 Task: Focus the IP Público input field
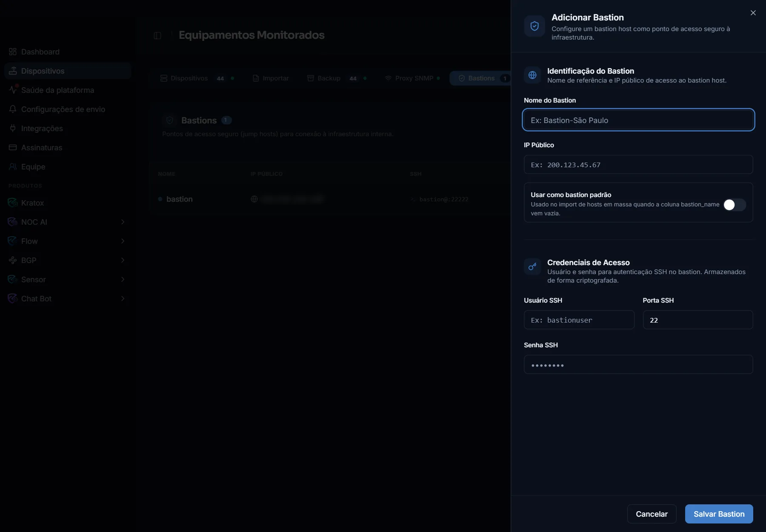tap(638, 164)
